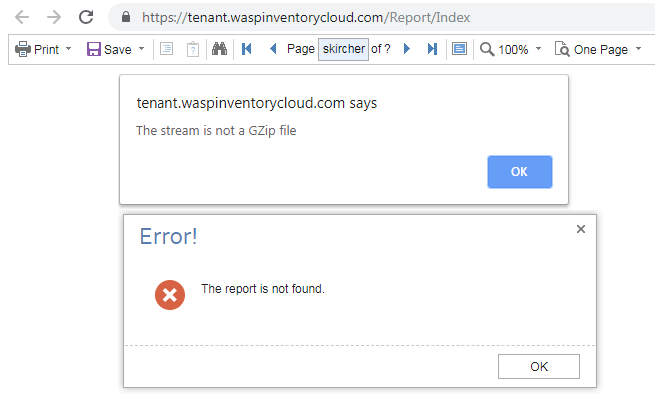Click the parameters clipboard icon
This screenshot has width=655, height=403.
[193, 49]
